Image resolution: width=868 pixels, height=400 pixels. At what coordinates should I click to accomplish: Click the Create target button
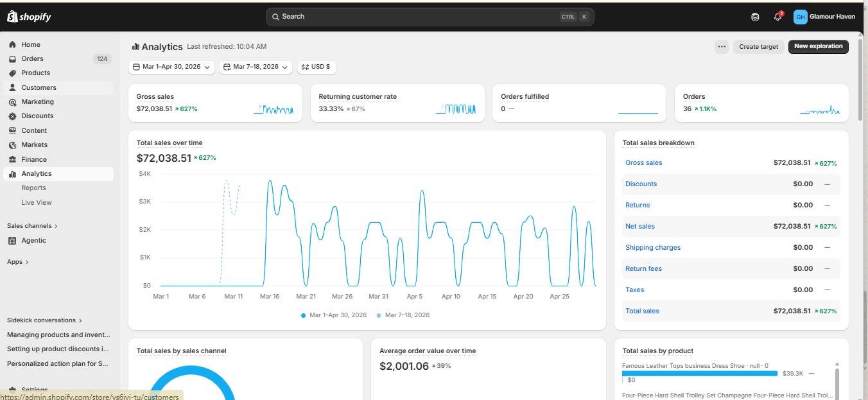point(758,46)
